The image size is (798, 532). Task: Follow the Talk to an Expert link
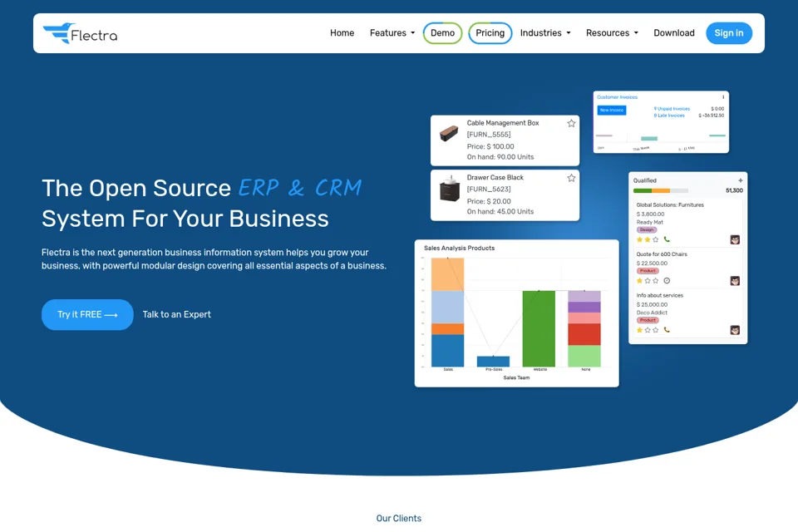click(x=176, y=314)
